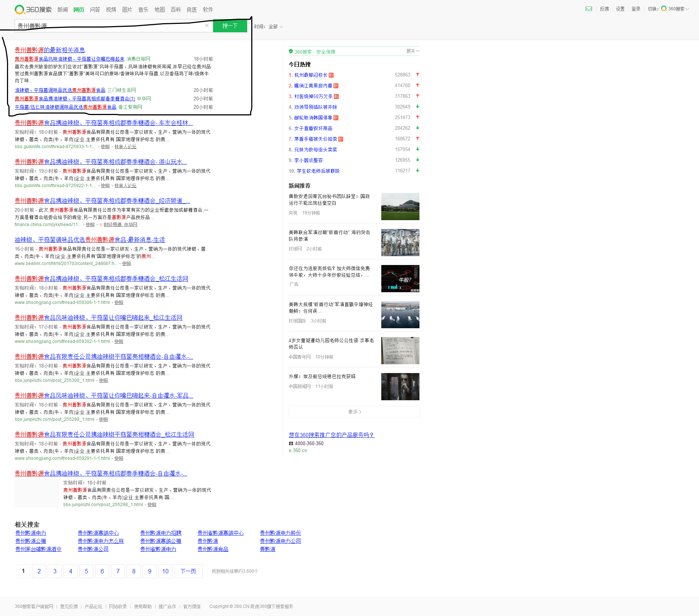Open related search 贵州黔源电力
Viewport: 699px width, 616px height.
pyautogui.click(x=30, y=533)
